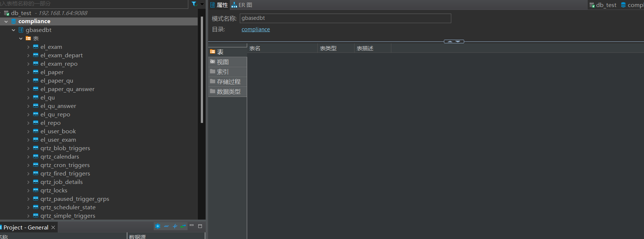This screenshot has height=239, width=644.
Task: Select the 索引 section in side list
Action: [228, 72]
